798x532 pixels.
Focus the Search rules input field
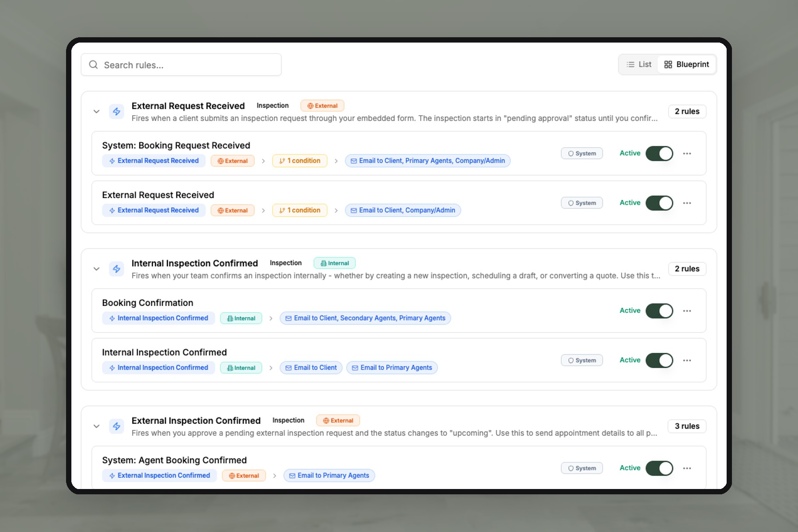point(181,65)
